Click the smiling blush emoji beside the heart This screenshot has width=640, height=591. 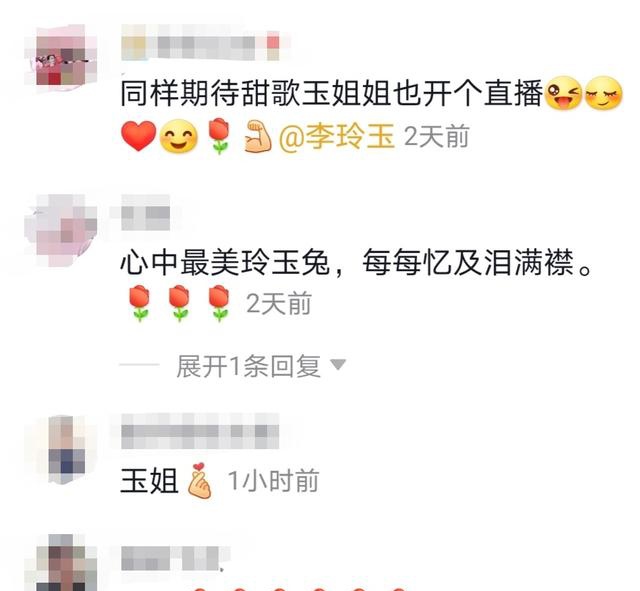point(178,136)
